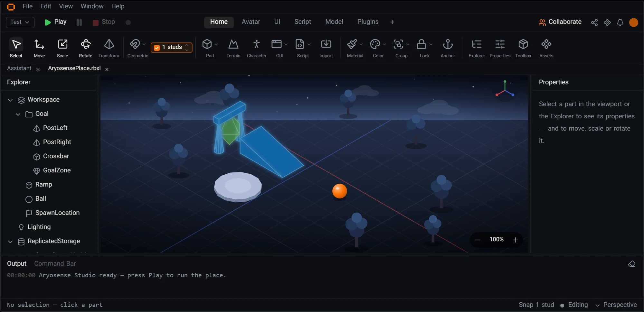The height and width of the screenshot is (312, 644).
Task: Add a Character to the scene
Action: click(257, 48)
